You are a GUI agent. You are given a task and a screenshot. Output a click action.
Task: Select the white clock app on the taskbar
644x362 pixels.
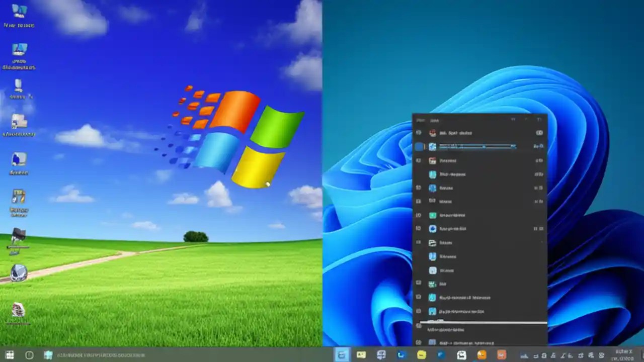point(461,355)
